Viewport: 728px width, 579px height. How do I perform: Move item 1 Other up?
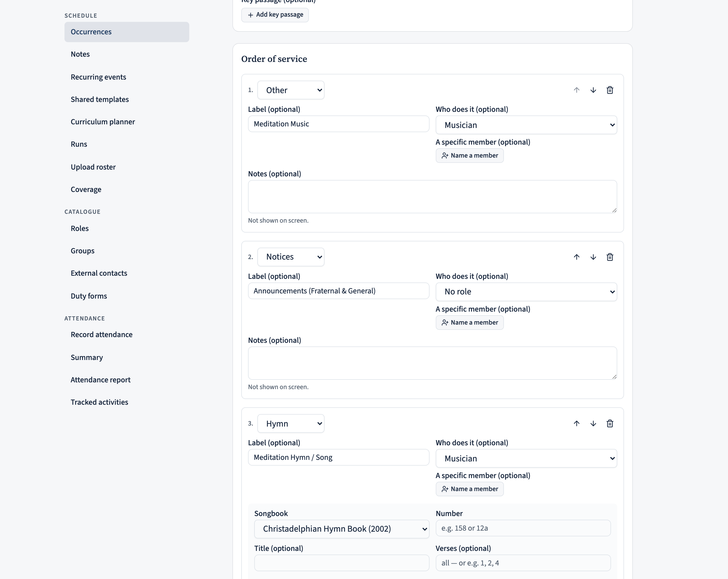[576, 90]
